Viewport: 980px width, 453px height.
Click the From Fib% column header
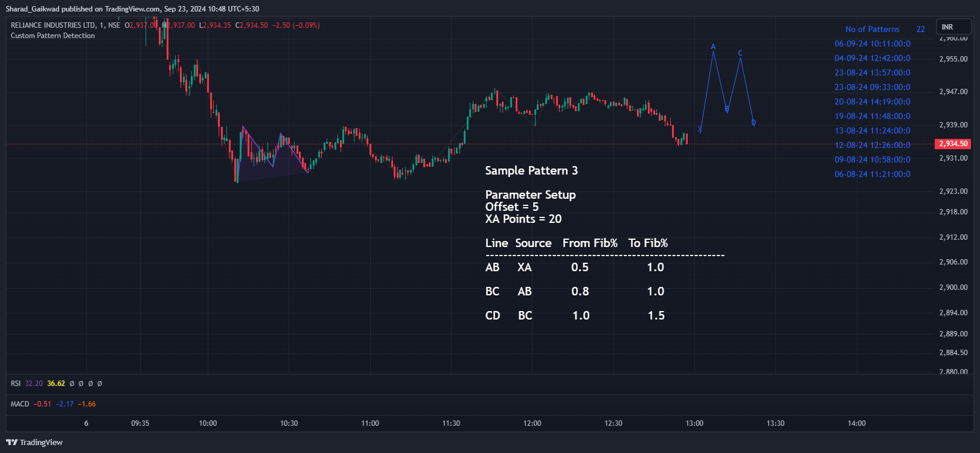click(x=590, y=243)
